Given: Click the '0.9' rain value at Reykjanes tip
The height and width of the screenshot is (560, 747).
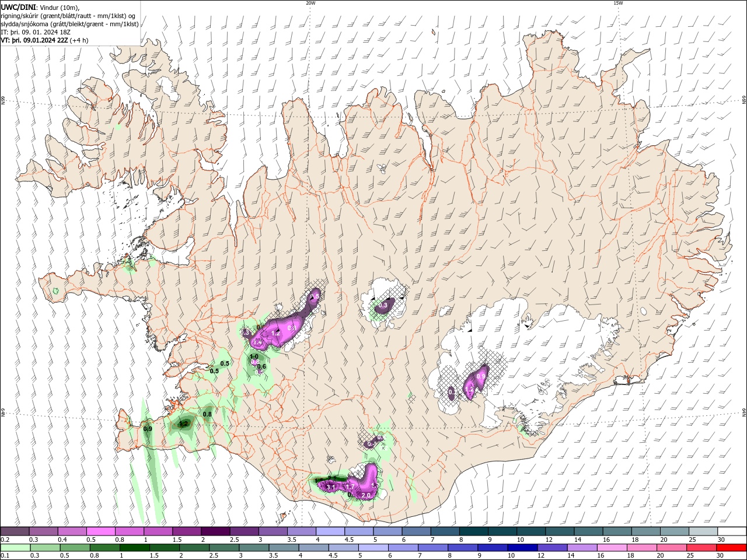Looking at the screenshot, I should tap(148, 429).
